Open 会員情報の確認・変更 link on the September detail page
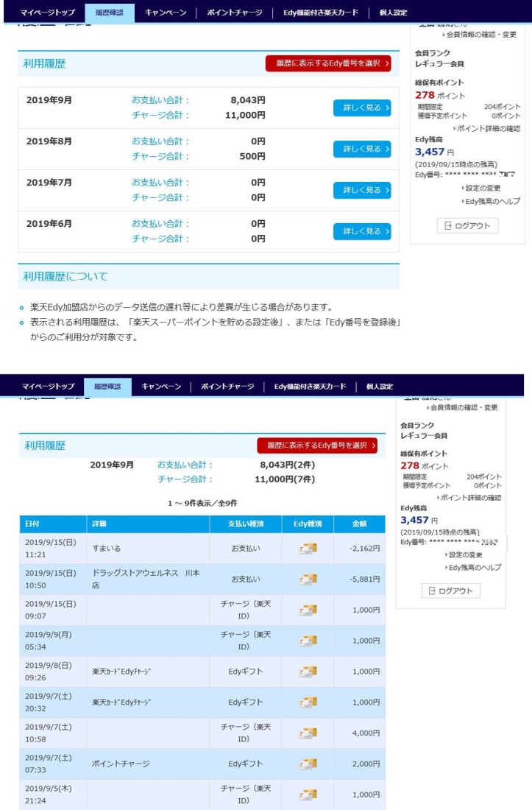 462,408
